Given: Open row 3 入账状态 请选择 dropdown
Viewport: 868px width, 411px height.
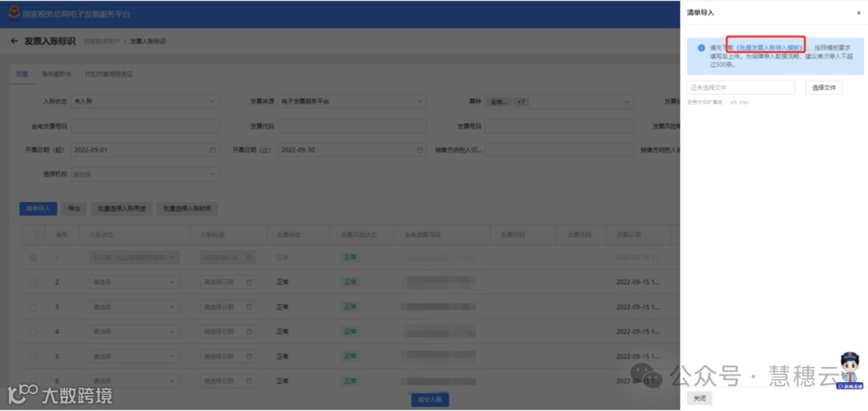Looking at the screenshot, I should point(134,307).
